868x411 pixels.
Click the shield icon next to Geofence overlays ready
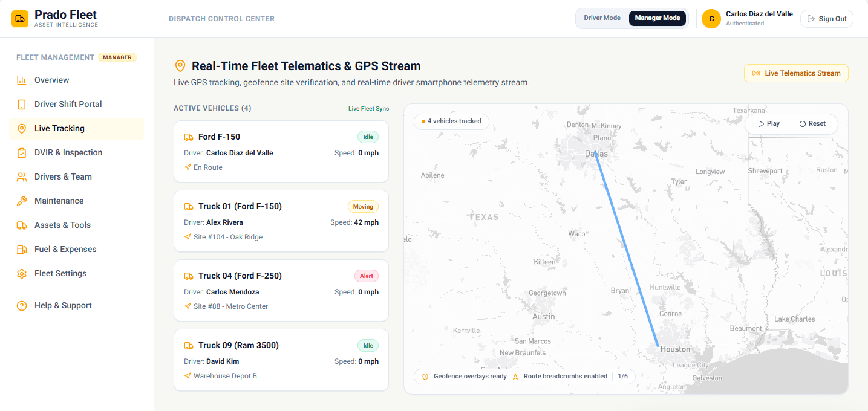coord(425,376)
